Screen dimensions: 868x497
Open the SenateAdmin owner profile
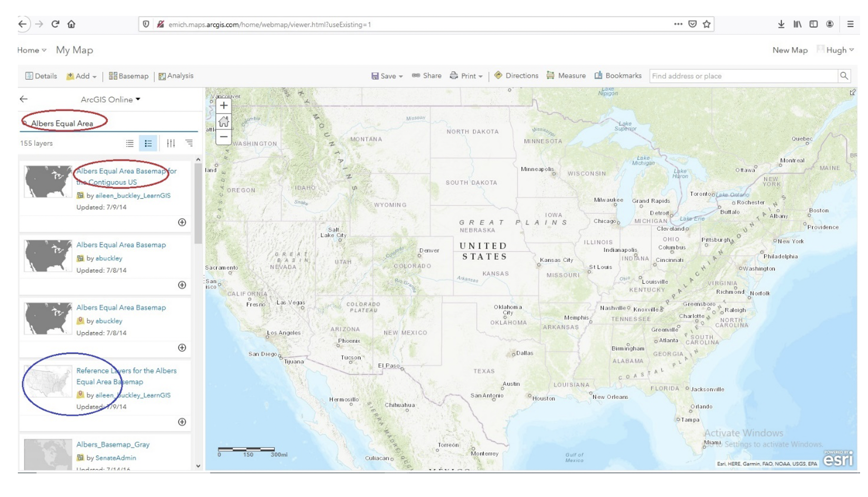pyautogui.click(x=116, y=458)
